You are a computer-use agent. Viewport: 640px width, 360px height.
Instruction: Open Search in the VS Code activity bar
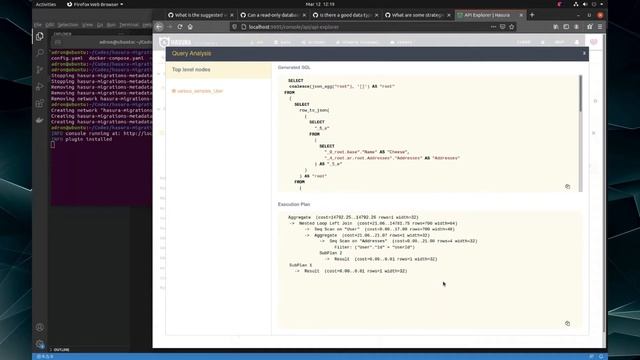point(40,53)
